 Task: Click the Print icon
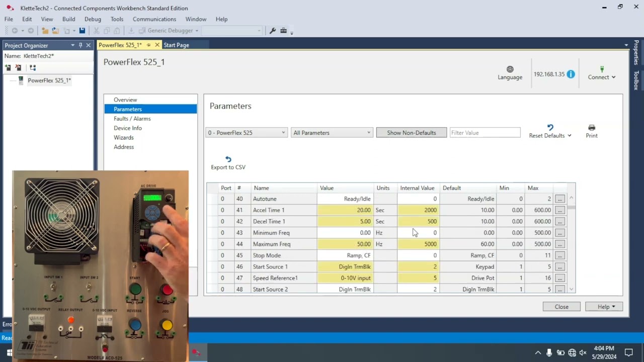(592, 128)
